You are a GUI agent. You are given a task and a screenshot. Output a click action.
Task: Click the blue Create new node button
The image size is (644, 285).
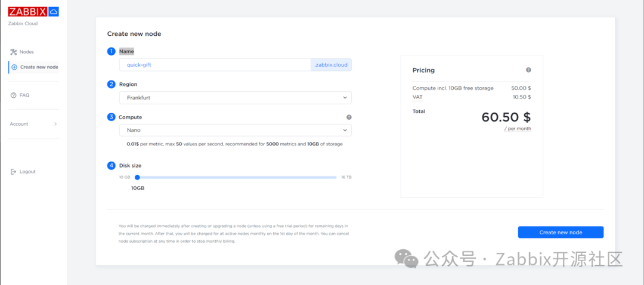(x=561, y=232)
